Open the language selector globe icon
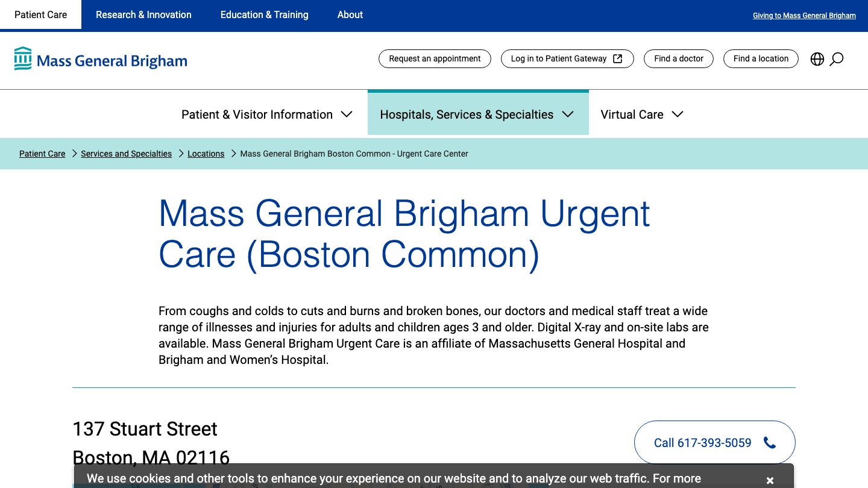 [x=817, y=58]
